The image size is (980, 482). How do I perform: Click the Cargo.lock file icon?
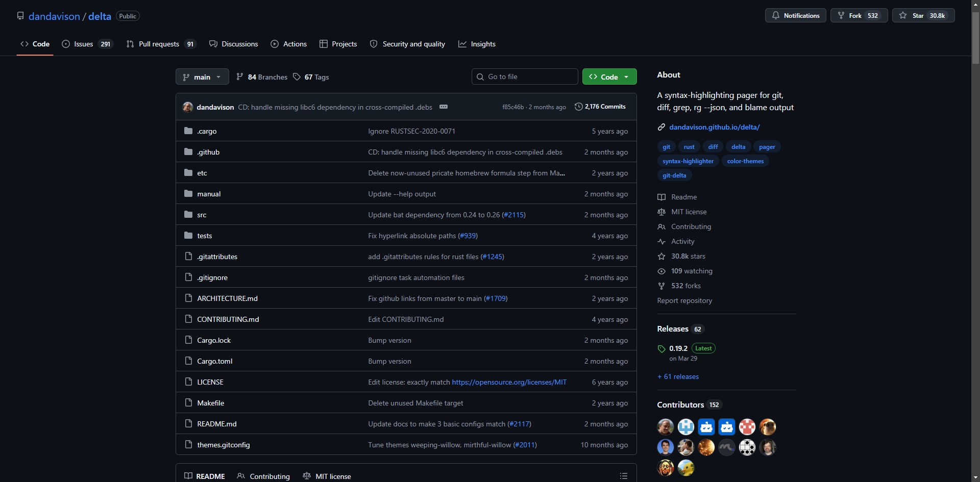(188, 340)
